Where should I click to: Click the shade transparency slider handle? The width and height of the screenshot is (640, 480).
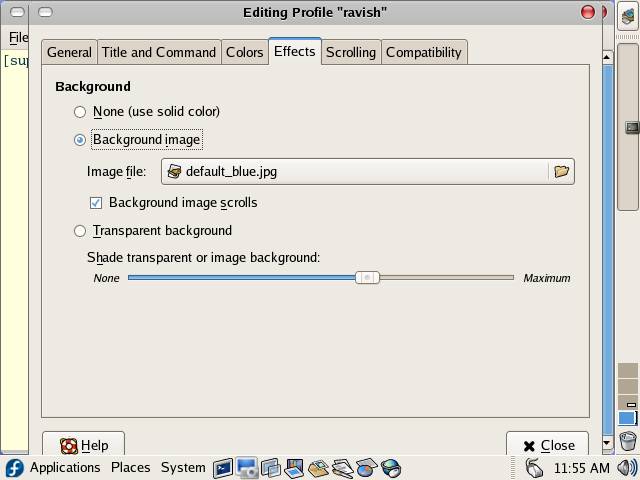[367, 277]
